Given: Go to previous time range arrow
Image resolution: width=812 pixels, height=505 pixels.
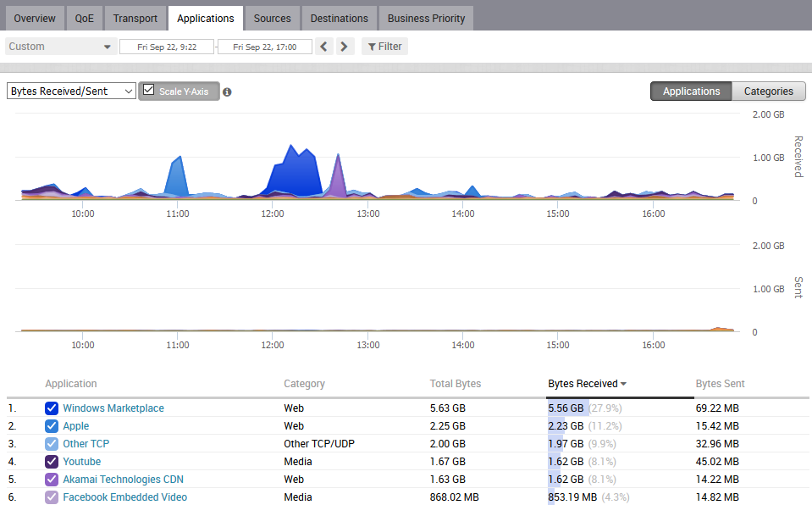Looking at the screenshot, I should [x=324, y=47].
